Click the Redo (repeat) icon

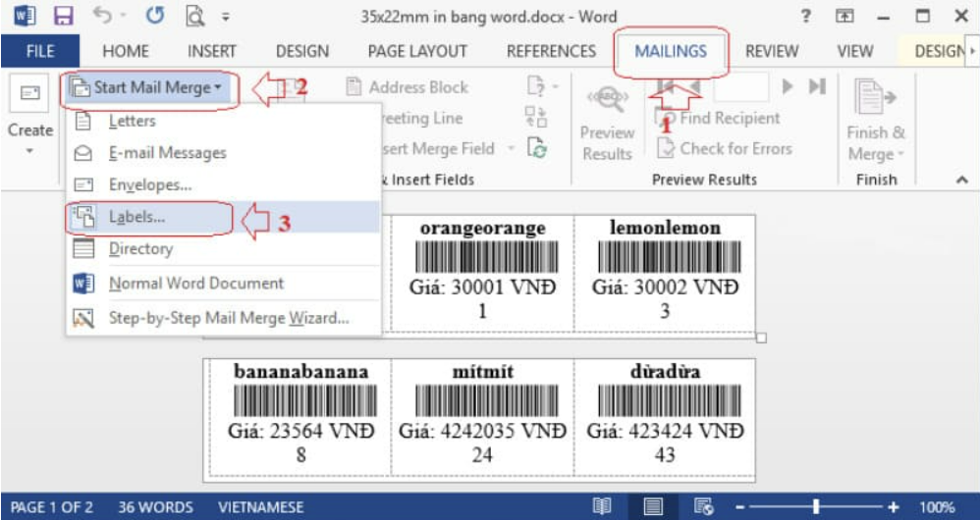pos(154,17)
